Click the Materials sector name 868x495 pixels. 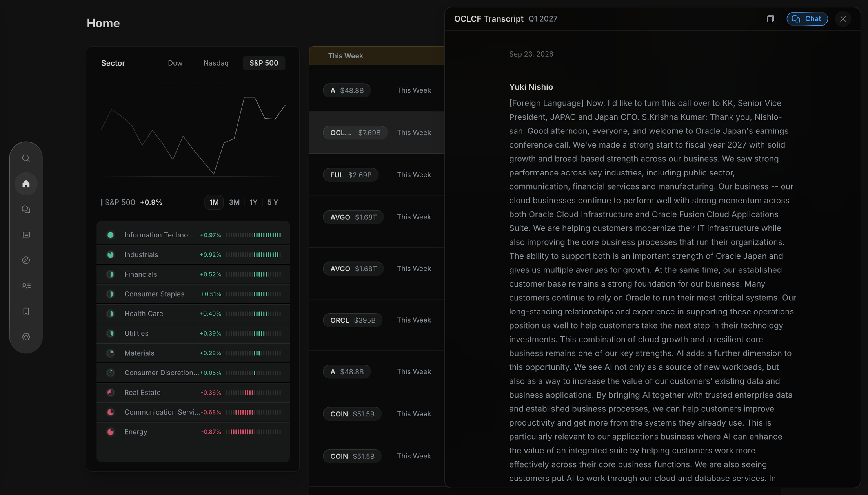coord(139,353)
